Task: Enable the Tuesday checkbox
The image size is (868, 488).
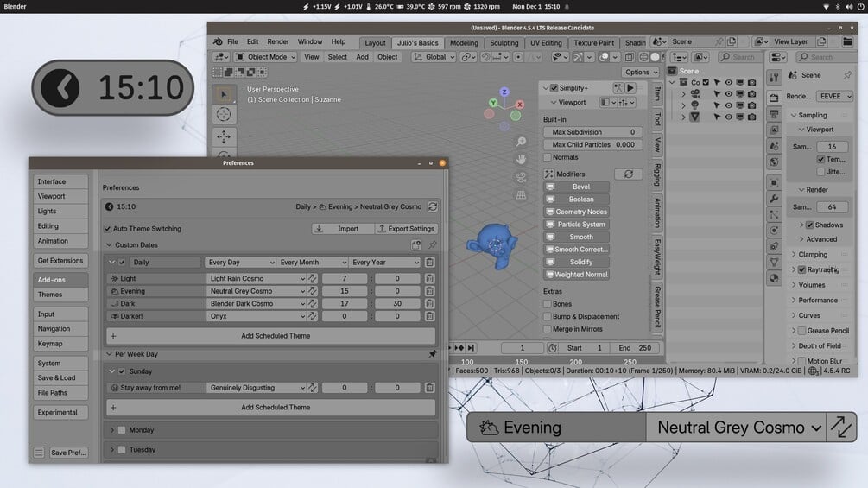Action: coord(123,449)
